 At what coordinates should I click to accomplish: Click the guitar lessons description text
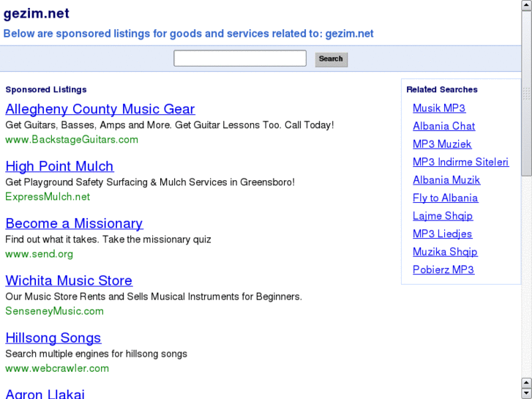coord(170,125)
